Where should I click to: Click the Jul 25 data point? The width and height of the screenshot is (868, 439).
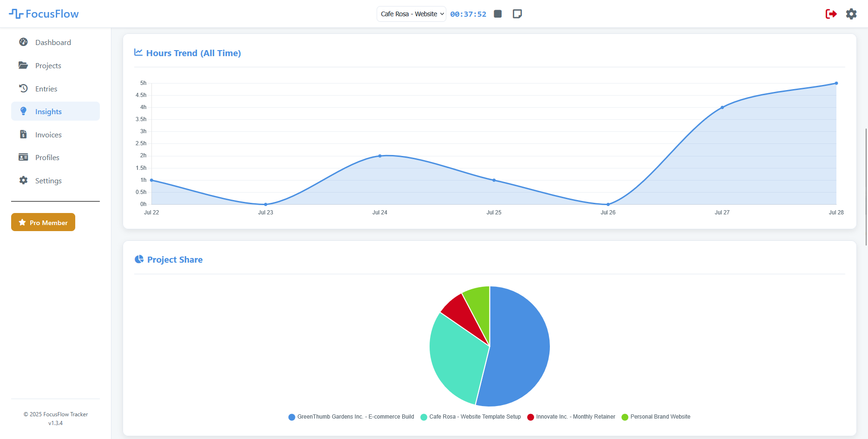494,180
